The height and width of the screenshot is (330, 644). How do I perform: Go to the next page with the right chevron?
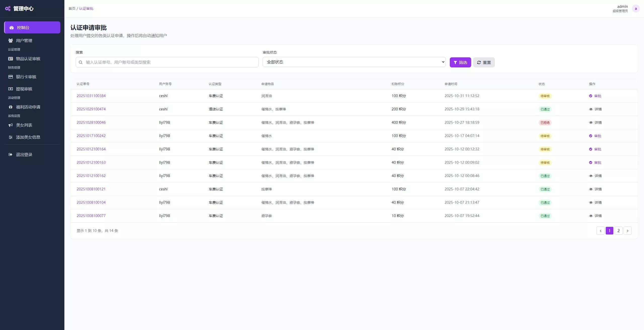(x=628, y=231)
